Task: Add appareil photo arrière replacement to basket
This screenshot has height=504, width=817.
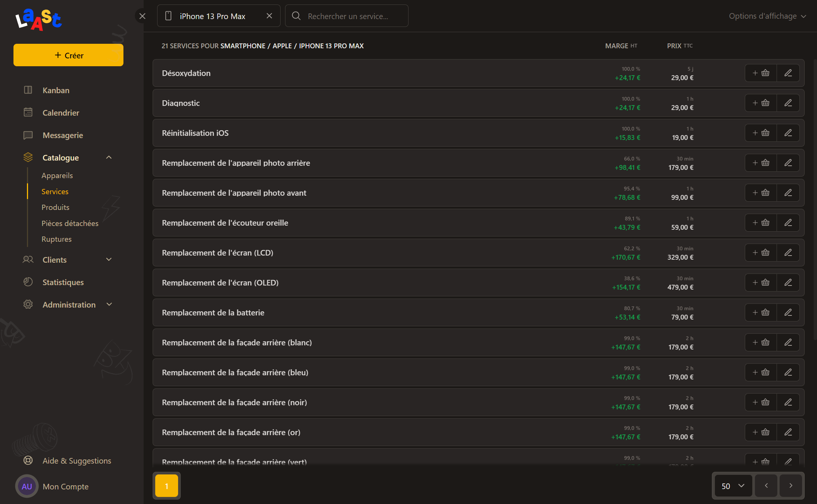Action: point(761,163)
